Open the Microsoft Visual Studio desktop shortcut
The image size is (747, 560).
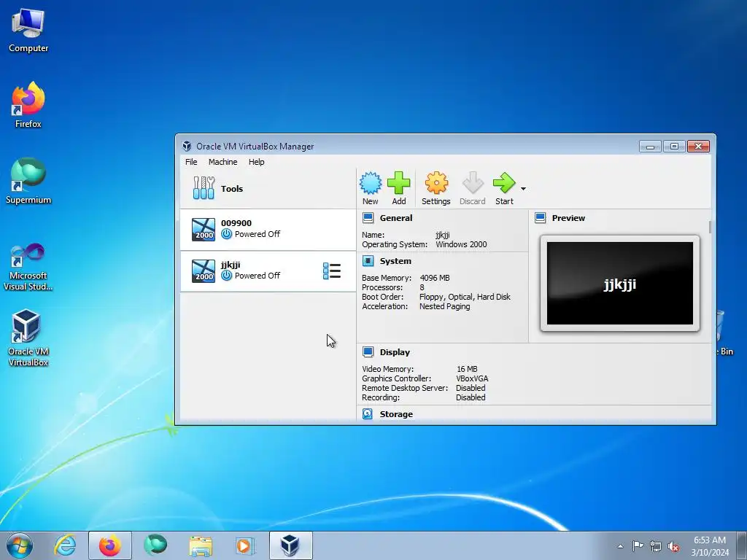tap(28, 267)
